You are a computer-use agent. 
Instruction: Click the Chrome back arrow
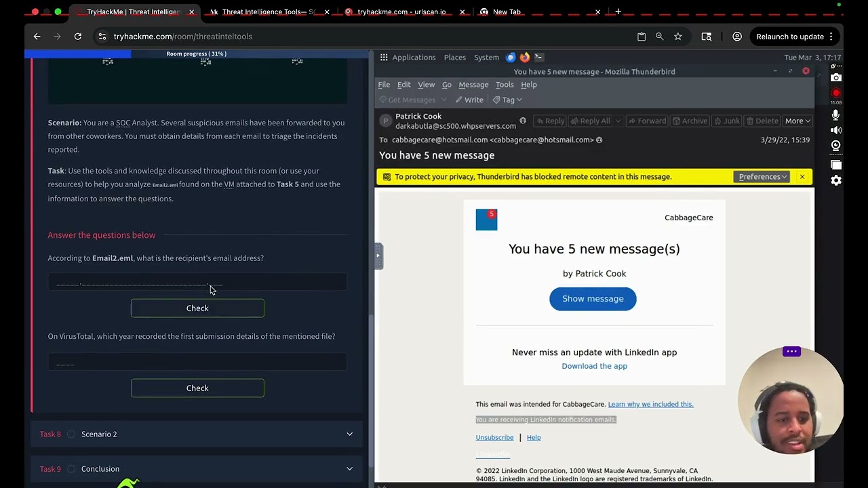pyautogui.click(x=37, y=37)
